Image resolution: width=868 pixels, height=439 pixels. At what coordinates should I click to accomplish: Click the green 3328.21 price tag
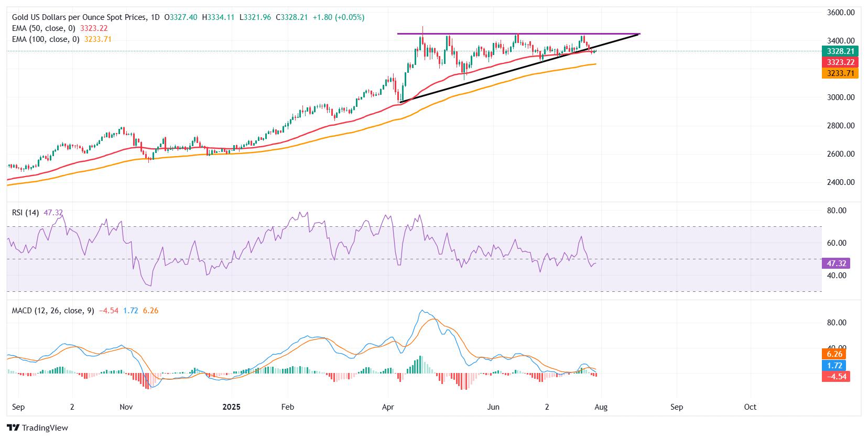841,51
